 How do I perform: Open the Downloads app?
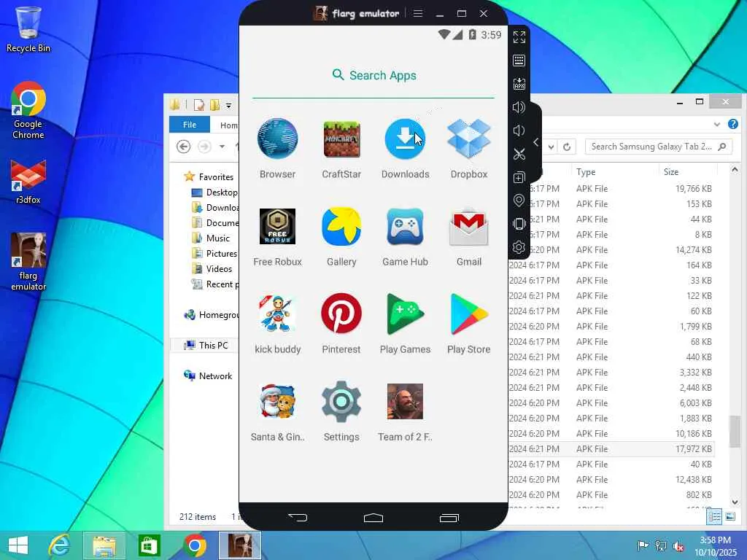[x=405, y=139]
